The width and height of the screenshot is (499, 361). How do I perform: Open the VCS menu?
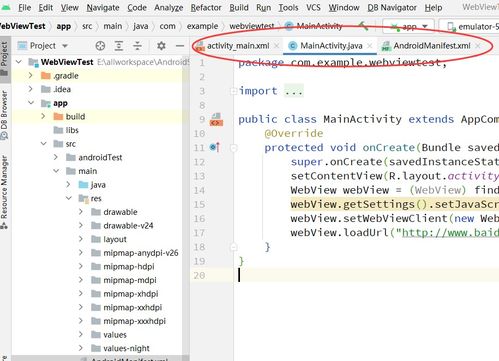click(313, 7)
